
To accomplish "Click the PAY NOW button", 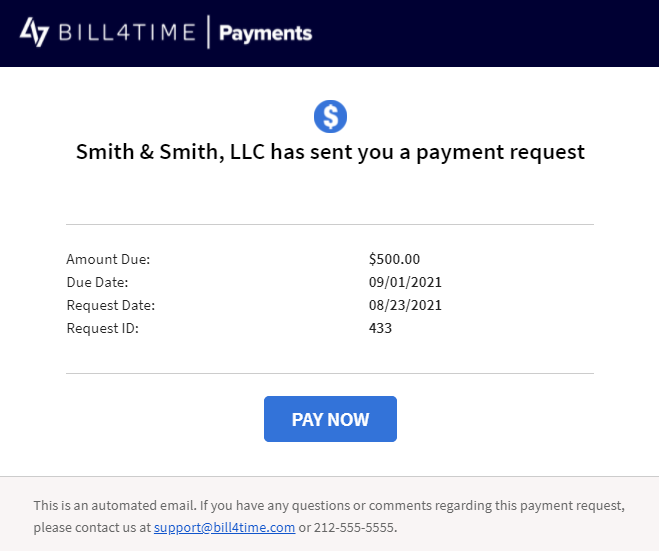I will (330, 419).
